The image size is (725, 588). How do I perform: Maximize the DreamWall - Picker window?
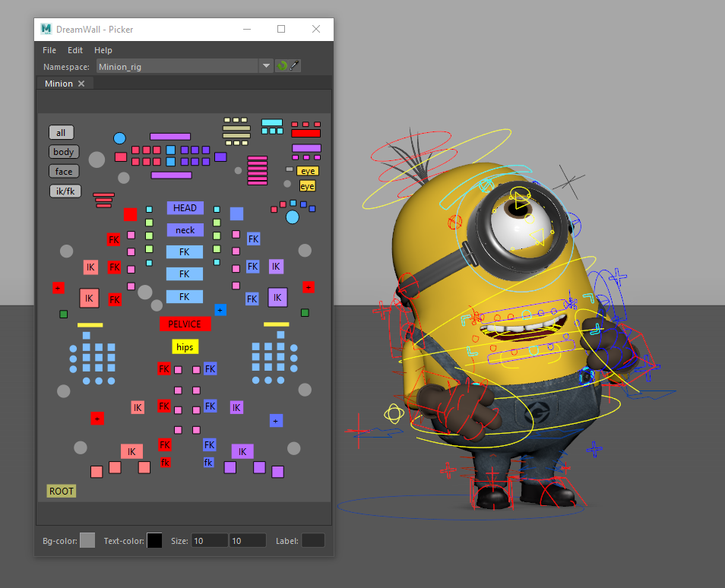(281, 29)
